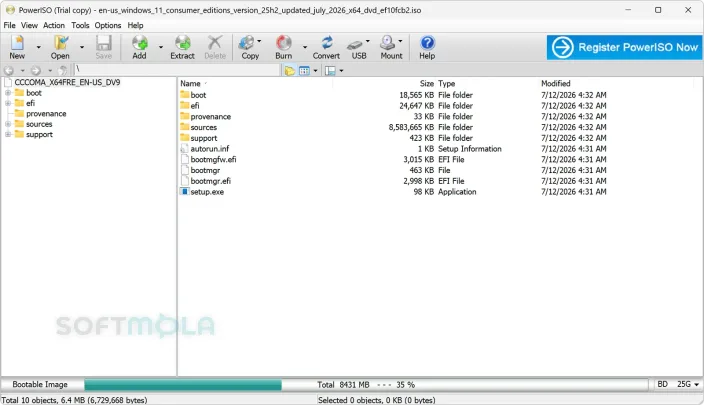The image size is (704, 405).
Task: Click the Back navigation arrow icon
Action: point(9,70)
